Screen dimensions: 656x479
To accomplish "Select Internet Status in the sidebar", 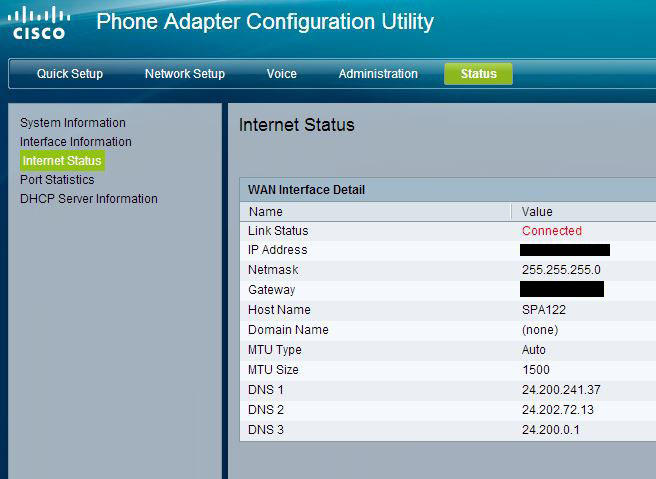I will coord(62,161).
